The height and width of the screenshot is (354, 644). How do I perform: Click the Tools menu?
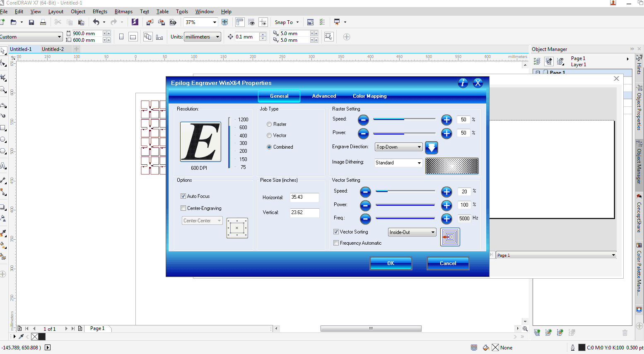coord(182,12)
